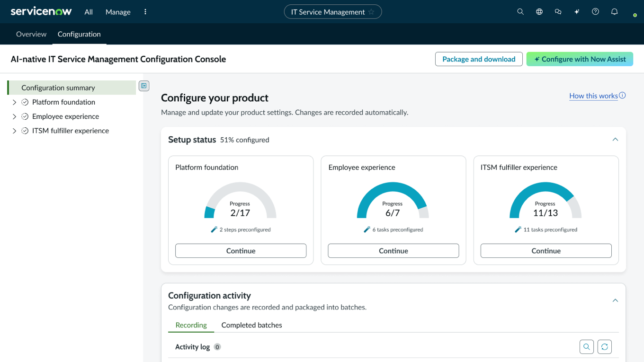This screenshot has width=644, height=362.
Task: Click the wand icon by 2 steps preconfigured
Action: point(214,230)
